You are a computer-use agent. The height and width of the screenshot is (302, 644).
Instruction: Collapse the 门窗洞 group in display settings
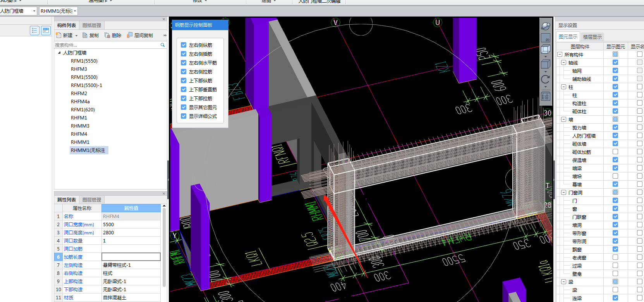coord(564,193)
